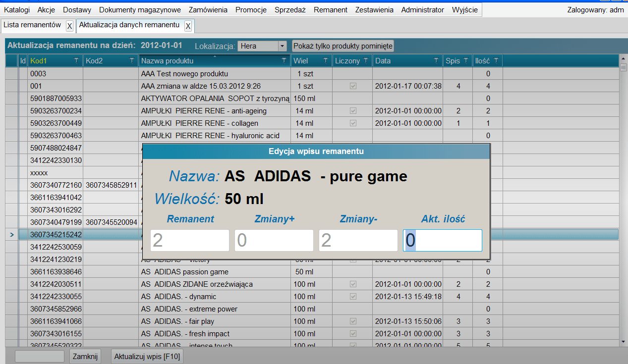Screen dimensions: 628x364
Task: Toggle Liczony checkbox for ADIDAS fair play
Action: coord(353,321)
